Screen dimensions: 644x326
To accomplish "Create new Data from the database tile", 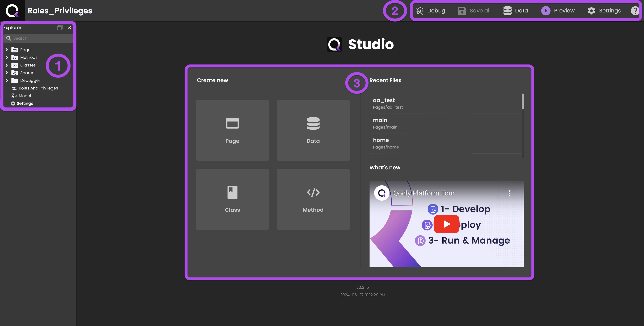I will tap(313, 130).
